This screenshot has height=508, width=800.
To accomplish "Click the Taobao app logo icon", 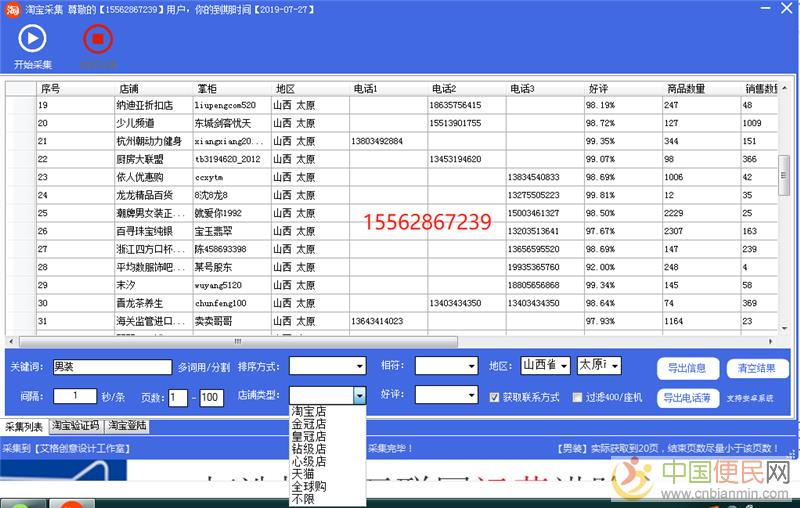I will pyautogui.click(x=10, y=8).
